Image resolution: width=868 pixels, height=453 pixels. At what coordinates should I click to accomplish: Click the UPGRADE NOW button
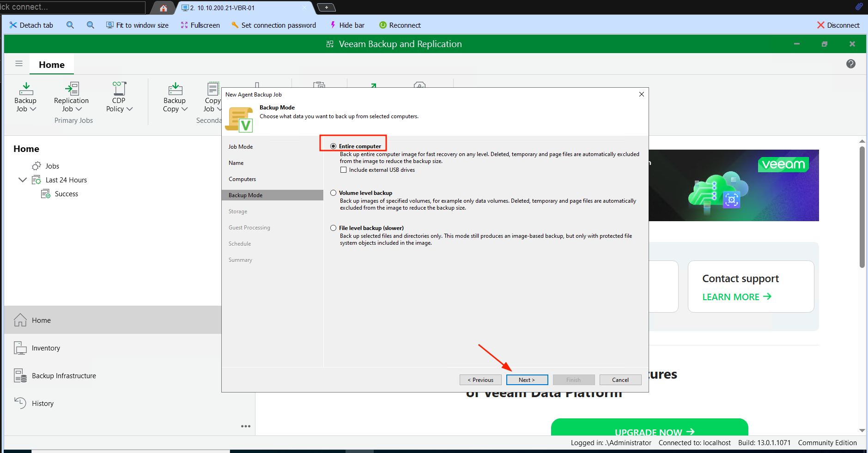(x=649, y=427)
